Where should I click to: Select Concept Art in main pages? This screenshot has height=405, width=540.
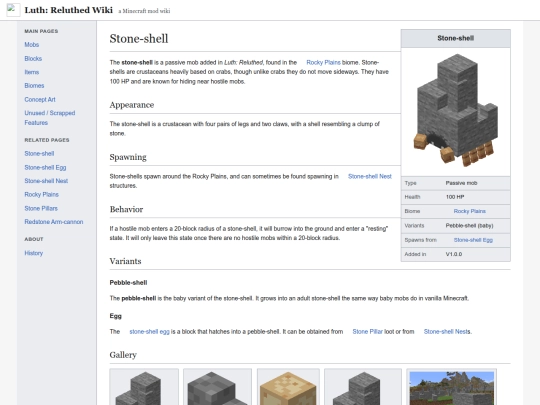coord(40,100)
